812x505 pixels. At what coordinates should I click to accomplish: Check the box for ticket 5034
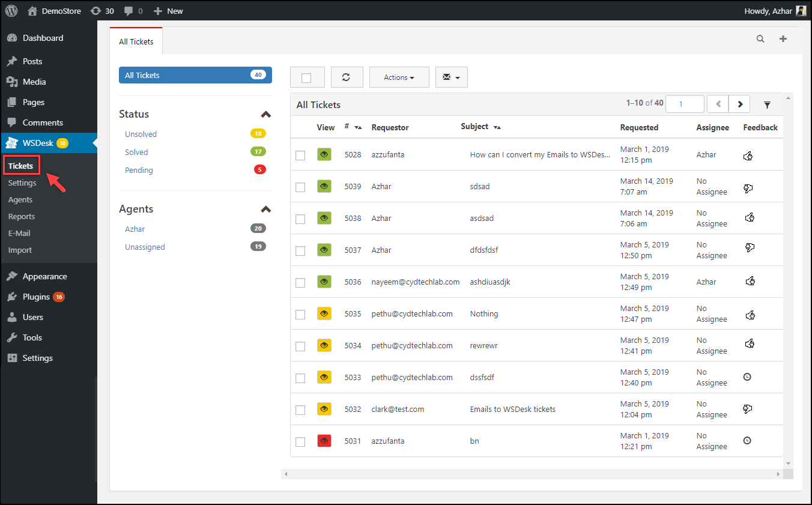coord(300,346)
